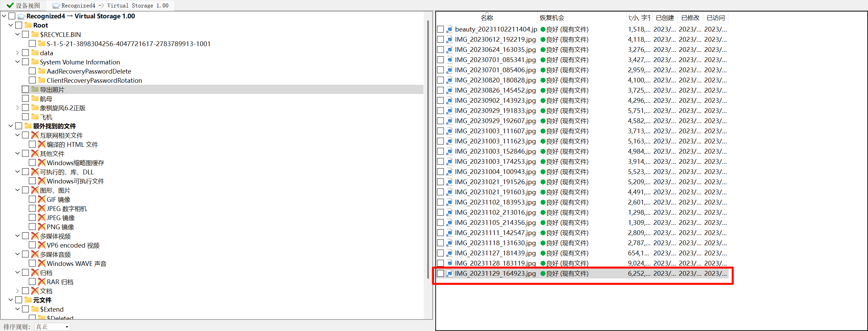868x331 pixels.
Task: Sort by the 已访问 column header
Action: pyautogui.click(x=715, y=18)
